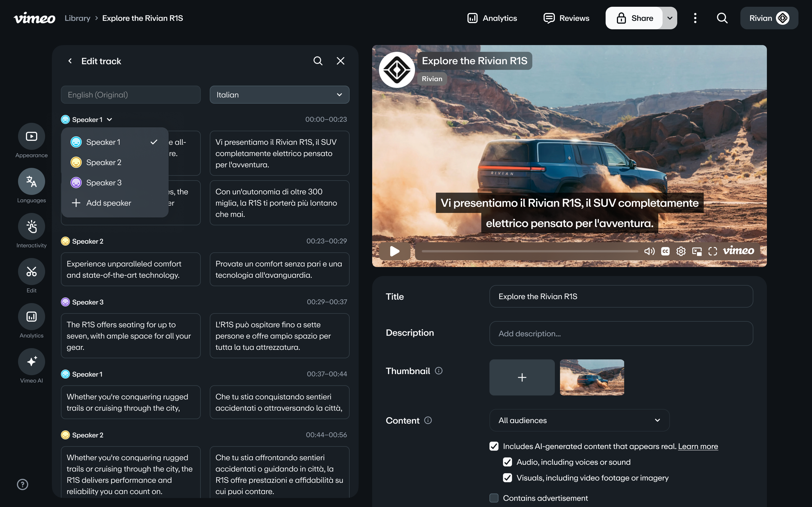
Task: Select Speaker 2 from the speaker menu
Action: click(x=103, y=162)
